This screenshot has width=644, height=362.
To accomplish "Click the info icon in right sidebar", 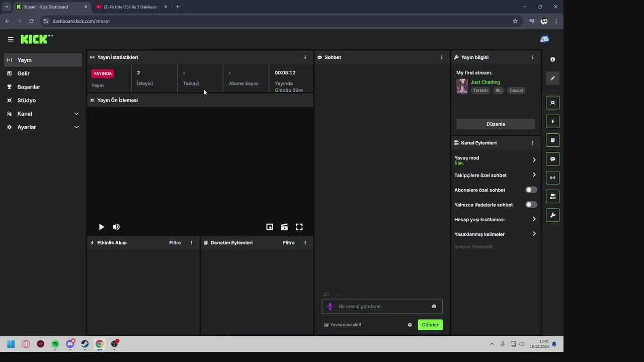I will pyautogui.click(x=552, y=59).
